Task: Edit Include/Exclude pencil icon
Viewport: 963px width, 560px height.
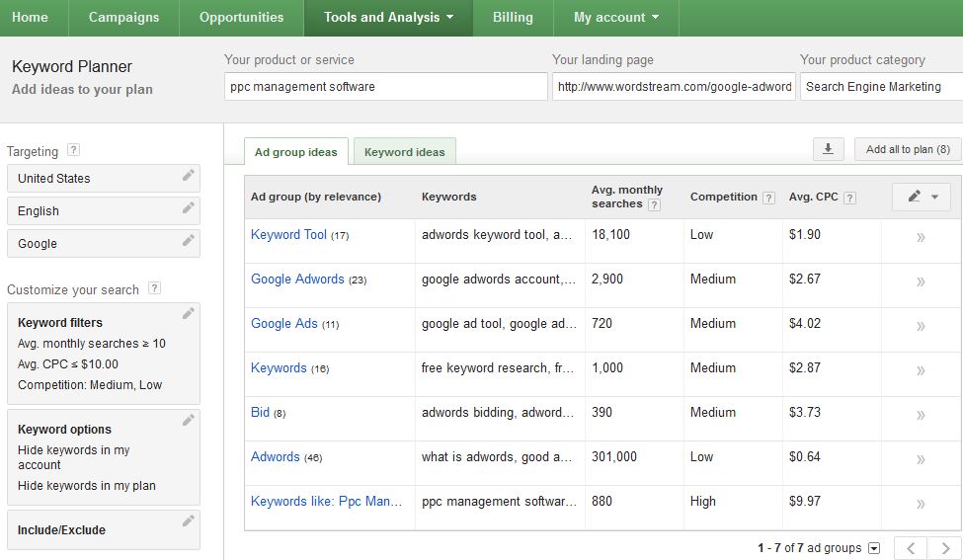Action: (x=188, y=521)
